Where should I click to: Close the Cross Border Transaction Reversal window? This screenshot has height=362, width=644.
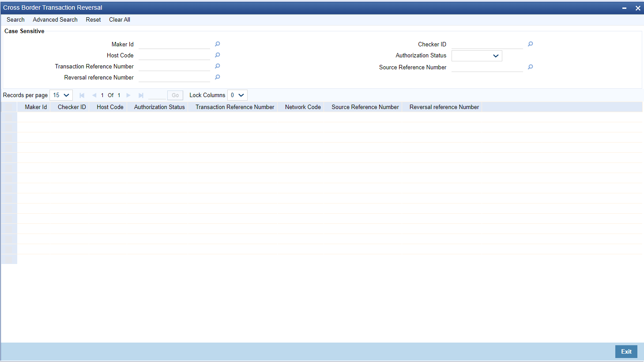pyautogui.click(x=638, y=8)
